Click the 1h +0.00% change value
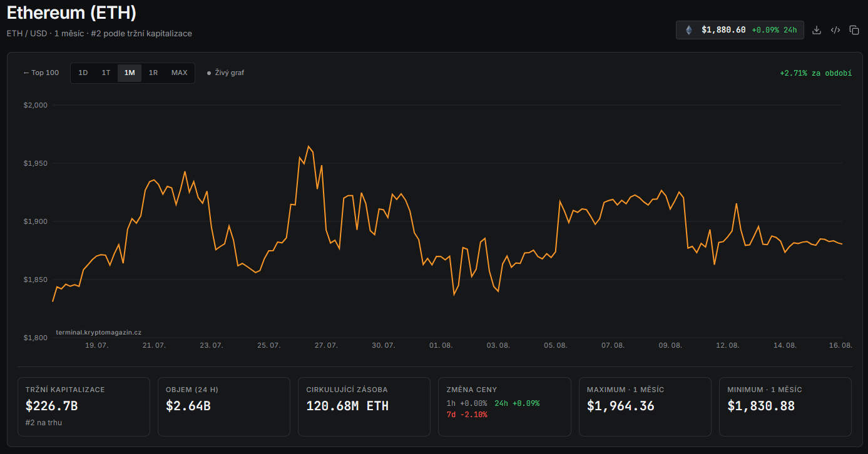Screen dimensions: 868x454 [x=467, y=403]
